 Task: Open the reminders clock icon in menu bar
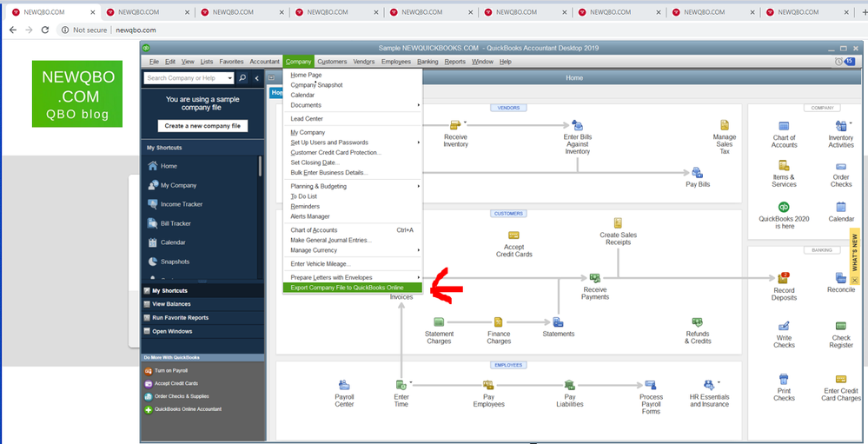tap(838, 62)
